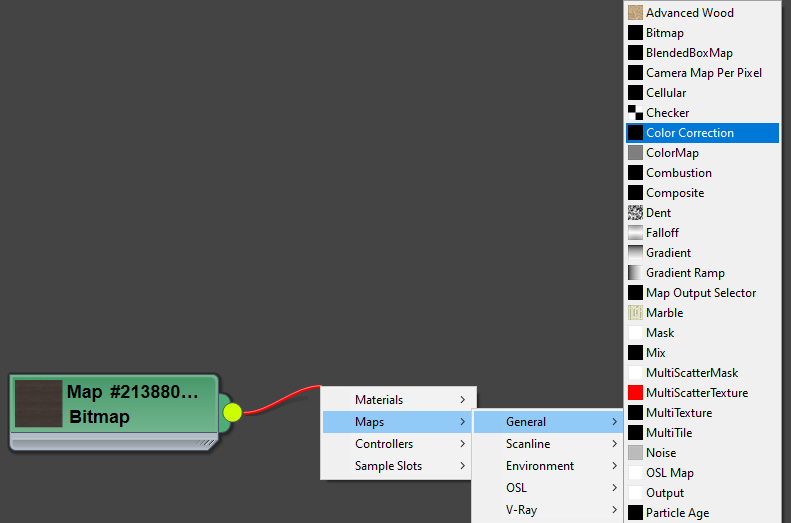Screen dimensions: 791x523
Task: Pick Gradient Ramp from the list
Action: coord(702,273)
